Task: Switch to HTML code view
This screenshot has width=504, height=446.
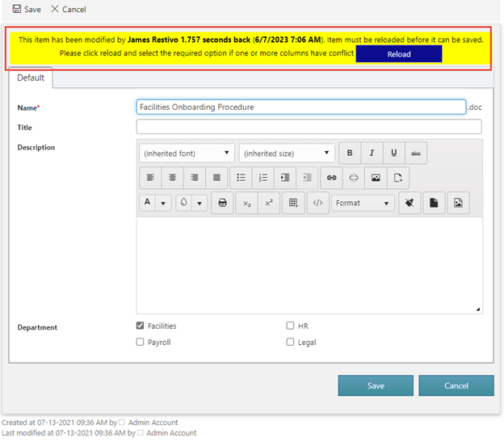Action: point(317,203)
